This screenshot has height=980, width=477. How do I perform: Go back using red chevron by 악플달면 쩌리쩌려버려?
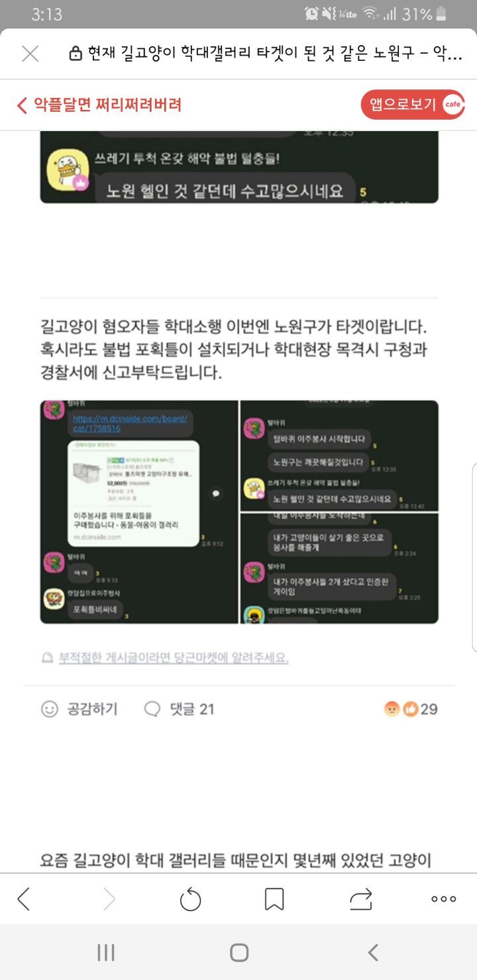(22, 105)
